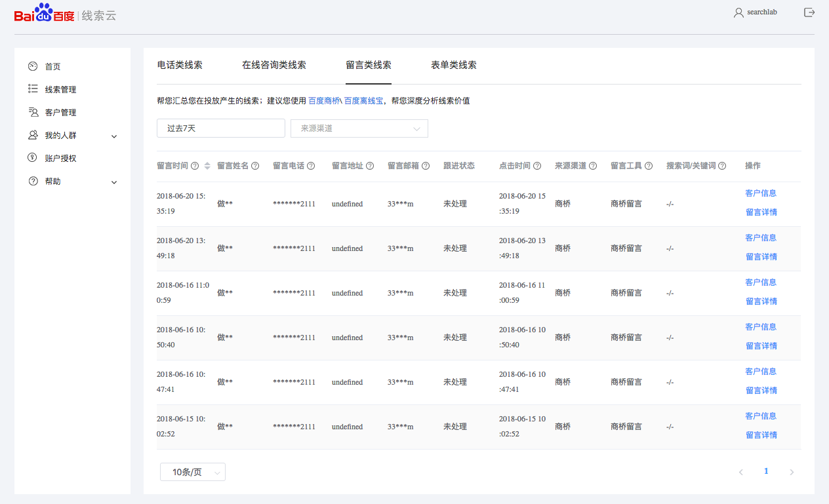Click the logout icon in top right
The image size is (829, 504).
(809, 12)
